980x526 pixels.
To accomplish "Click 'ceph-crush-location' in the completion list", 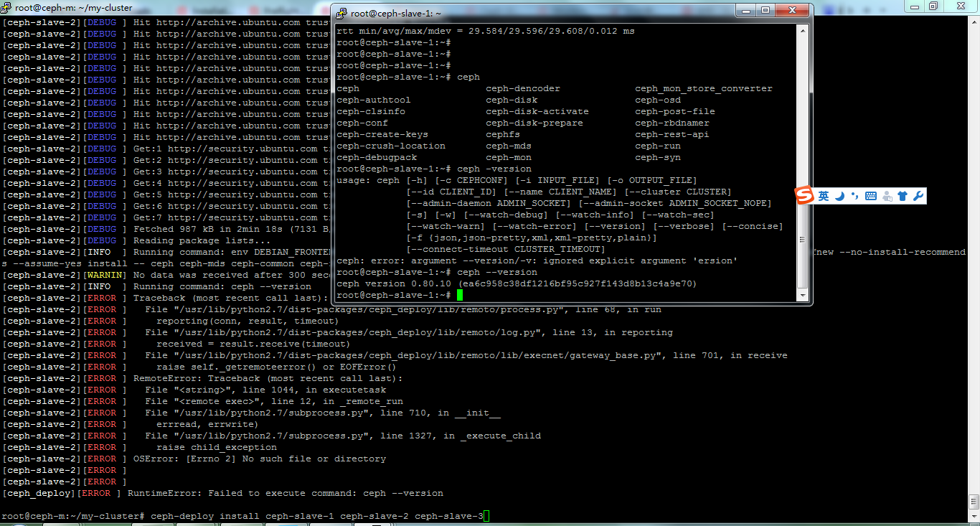I will (391, 146).
